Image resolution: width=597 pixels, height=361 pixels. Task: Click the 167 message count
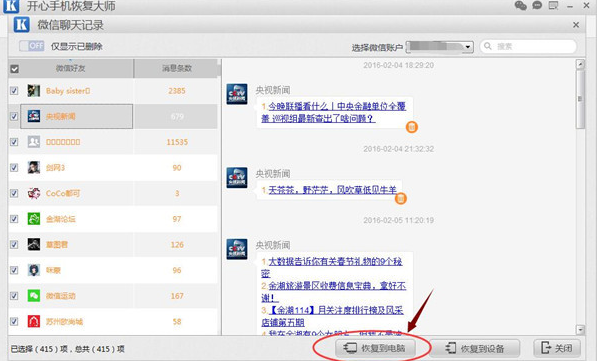click(177, 296)
